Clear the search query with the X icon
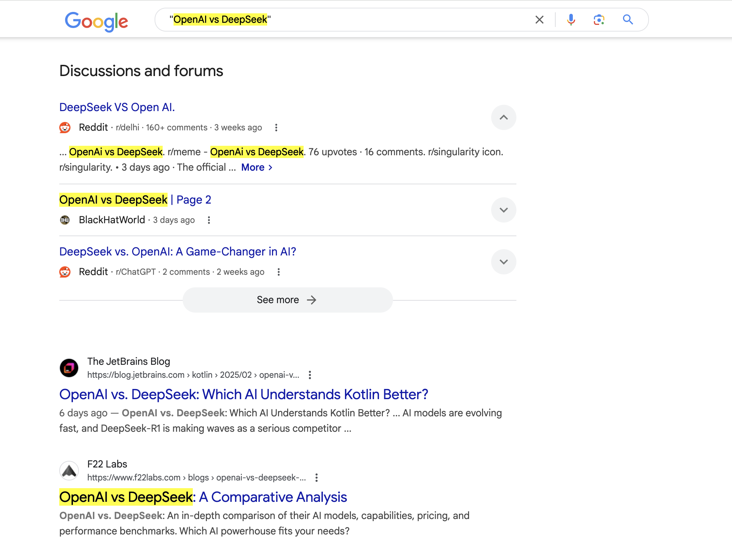This screenshot has height=560, width=732. (540, 20)
